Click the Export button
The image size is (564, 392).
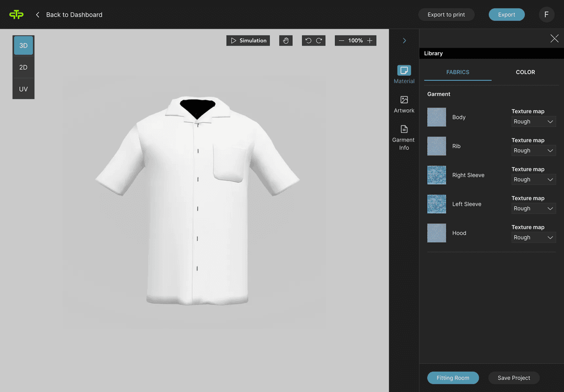(x=507, y=15)
